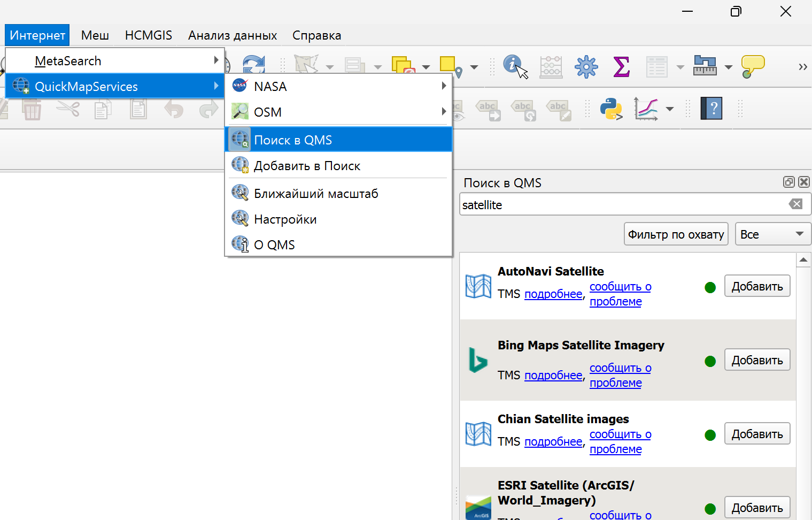Click the Фильтр по охвату button

pos(676,234)
